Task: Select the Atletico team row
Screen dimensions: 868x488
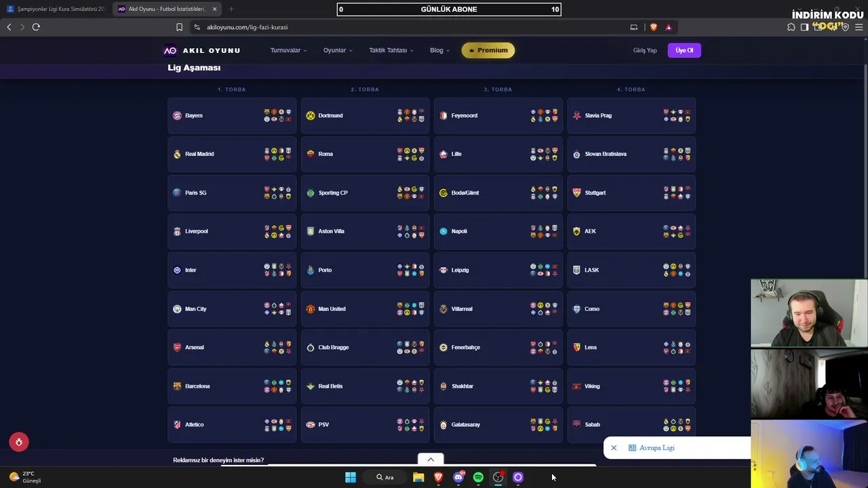Action: 232,425
